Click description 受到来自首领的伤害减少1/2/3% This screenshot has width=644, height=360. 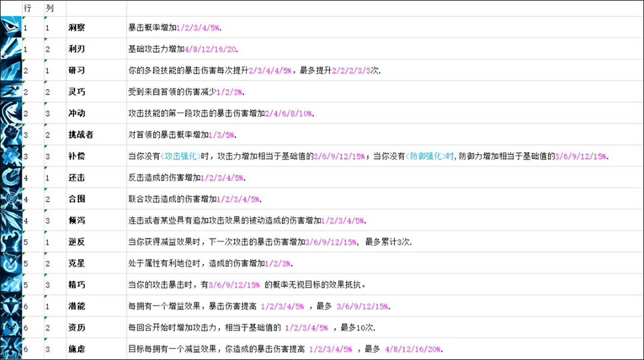(x=186, y=92)
